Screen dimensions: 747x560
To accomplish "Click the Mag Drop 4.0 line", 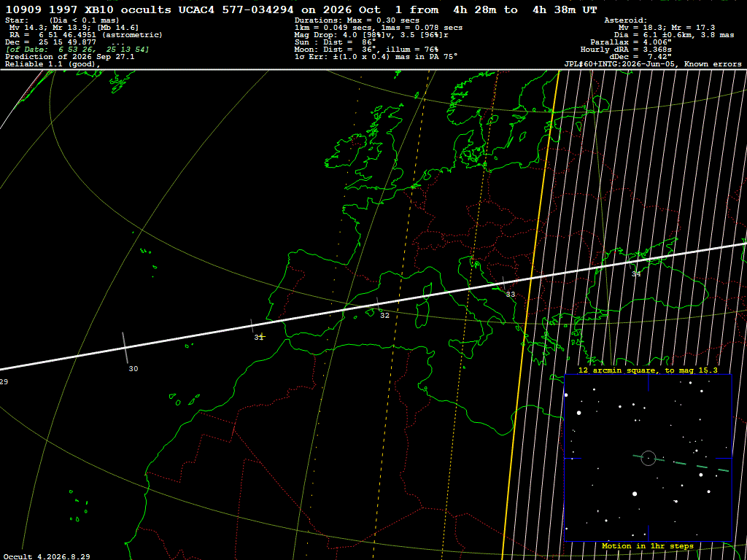I will click(x=371, y=35).
